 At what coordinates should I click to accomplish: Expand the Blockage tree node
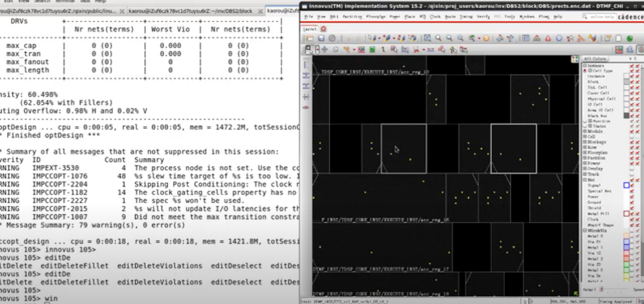coord(585,142)
